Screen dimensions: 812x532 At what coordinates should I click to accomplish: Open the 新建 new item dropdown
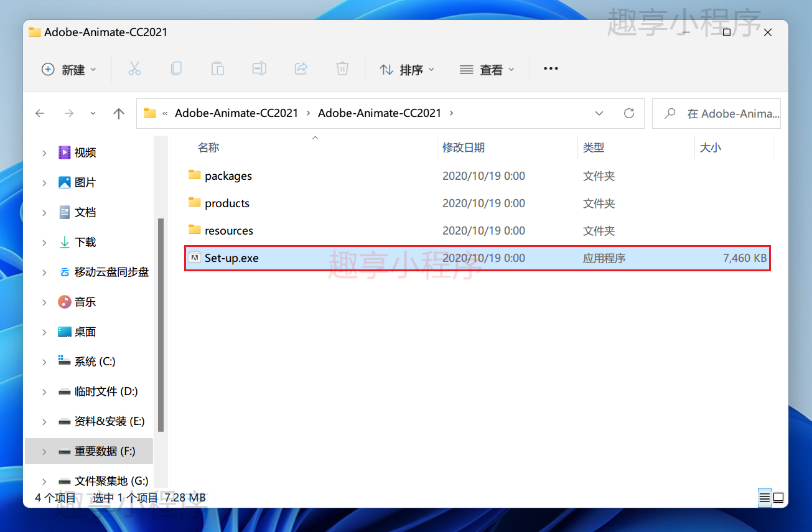tap(69, 69)
